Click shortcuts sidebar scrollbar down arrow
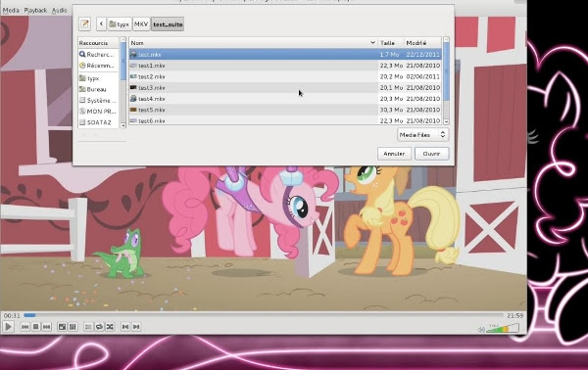The height and width of the screenshot is (370, 588). click(123, 125)
